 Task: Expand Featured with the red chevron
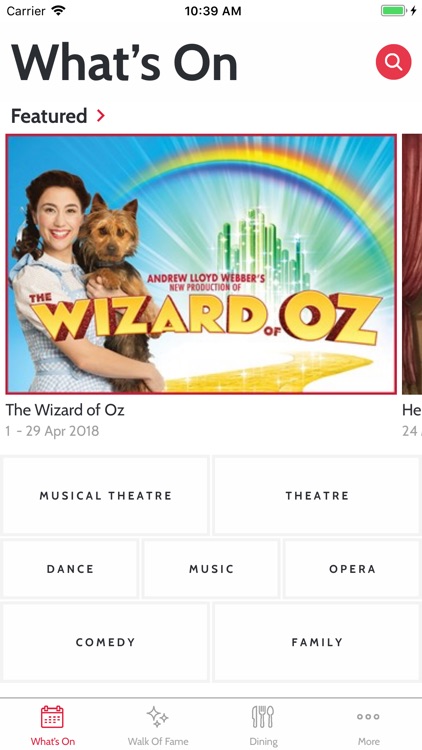[100, 115]
